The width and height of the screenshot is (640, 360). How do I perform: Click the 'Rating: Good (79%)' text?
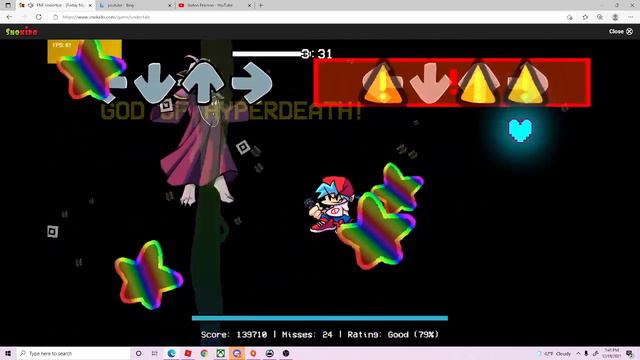click(393, 335)
